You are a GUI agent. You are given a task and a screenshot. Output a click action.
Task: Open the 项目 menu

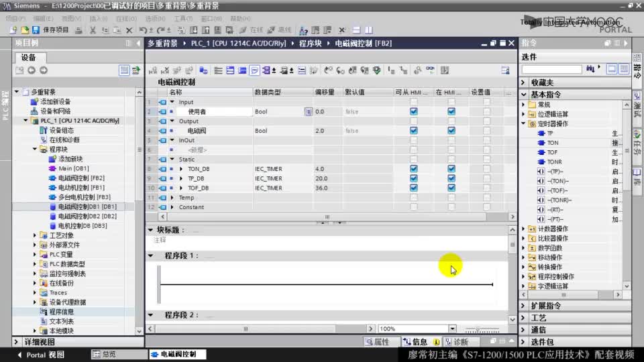click(15, 19)
